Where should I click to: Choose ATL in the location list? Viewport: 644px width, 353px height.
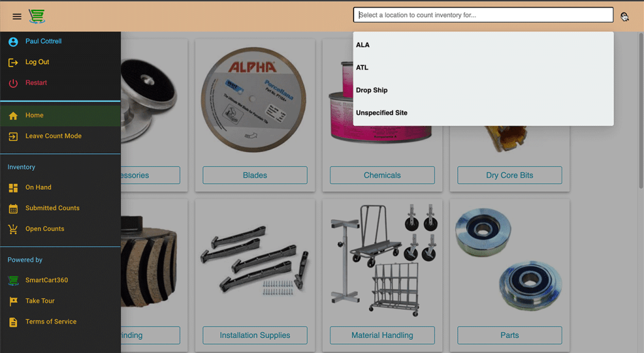click(362, 68)
